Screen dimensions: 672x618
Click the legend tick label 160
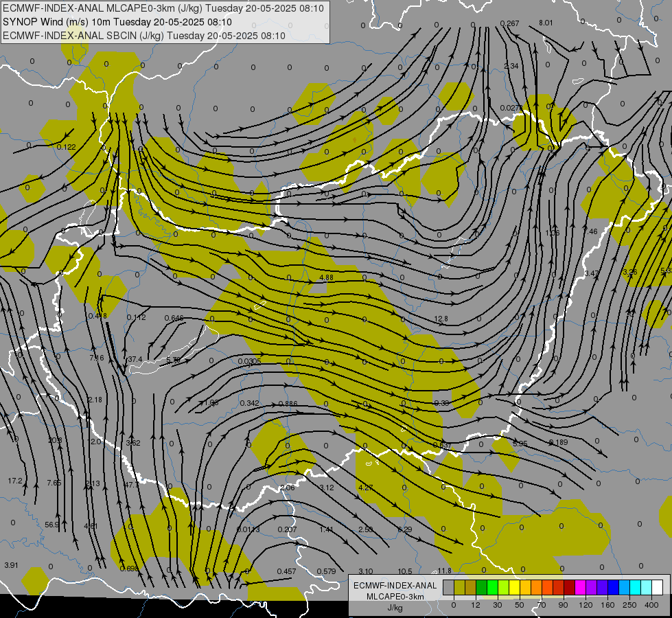[607, 605]
